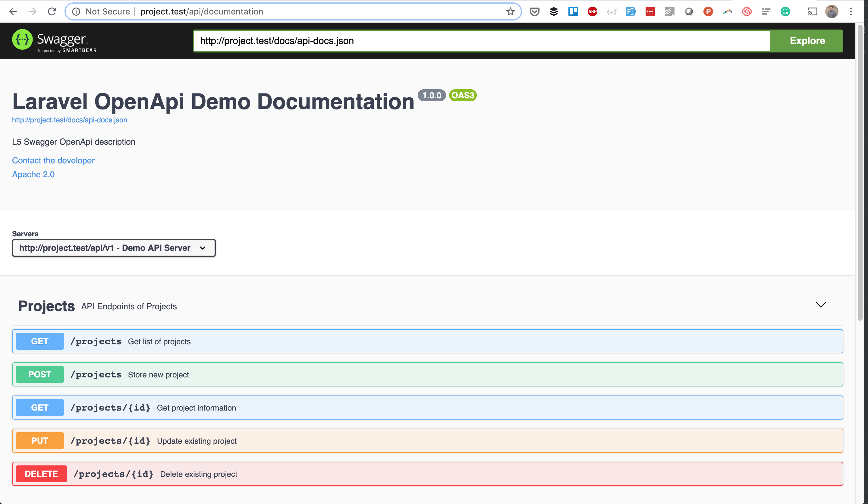This screenshot has height=504, width=868.
Task: Click the browser reload button
Action: pyautogui.click(x=52, y=12)
